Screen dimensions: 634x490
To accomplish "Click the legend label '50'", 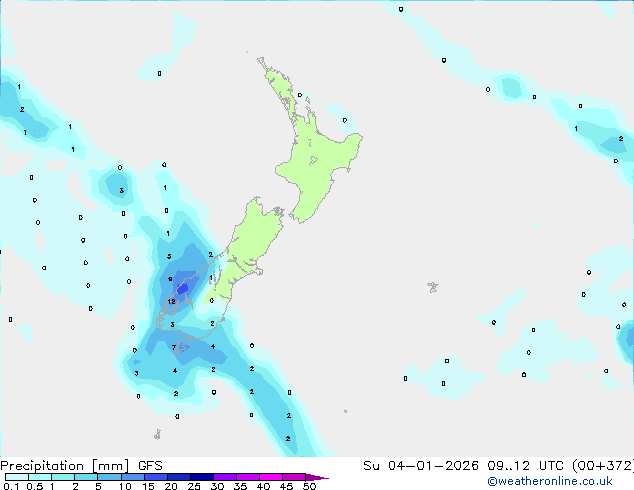I will [x=309, y=486].
